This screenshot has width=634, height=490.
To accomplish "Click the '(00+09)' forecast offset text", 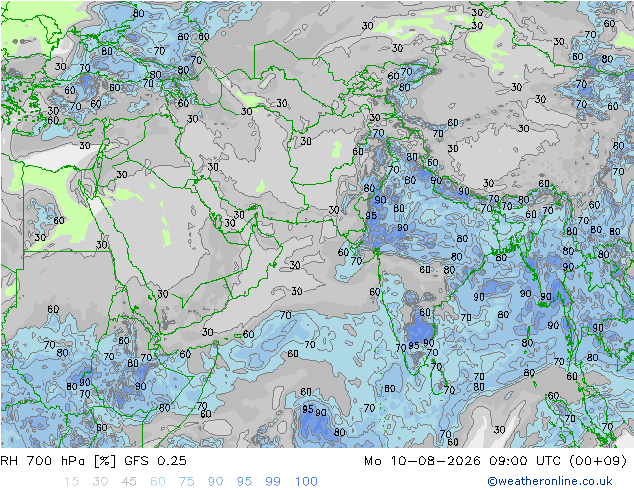I will (x=598, y=461).
